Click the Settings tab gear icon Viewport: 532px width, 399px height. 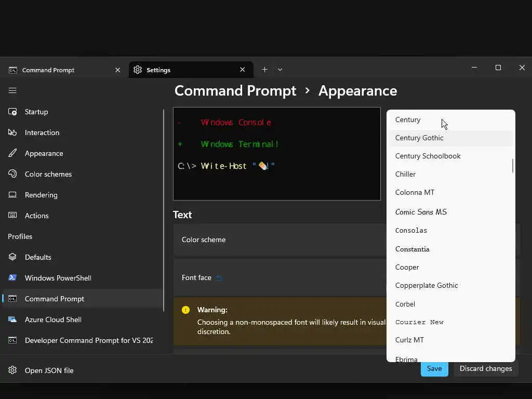[x=137, y=70]
